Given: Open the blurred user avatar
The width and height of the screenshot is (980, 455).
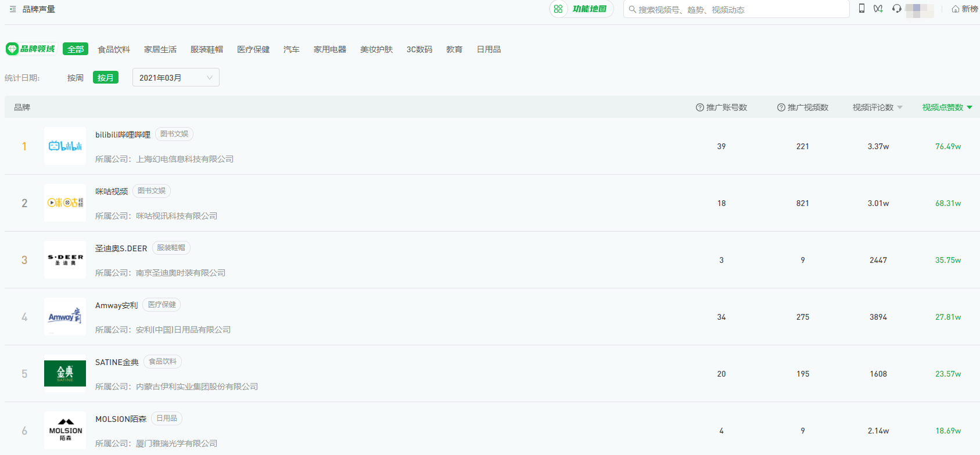Looking at the screenshot, I should (920, 9).
